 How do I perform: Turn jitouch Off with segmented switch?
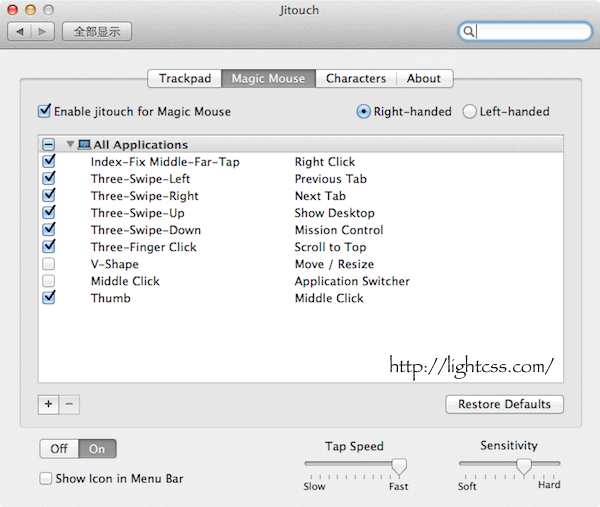(59, 449)
